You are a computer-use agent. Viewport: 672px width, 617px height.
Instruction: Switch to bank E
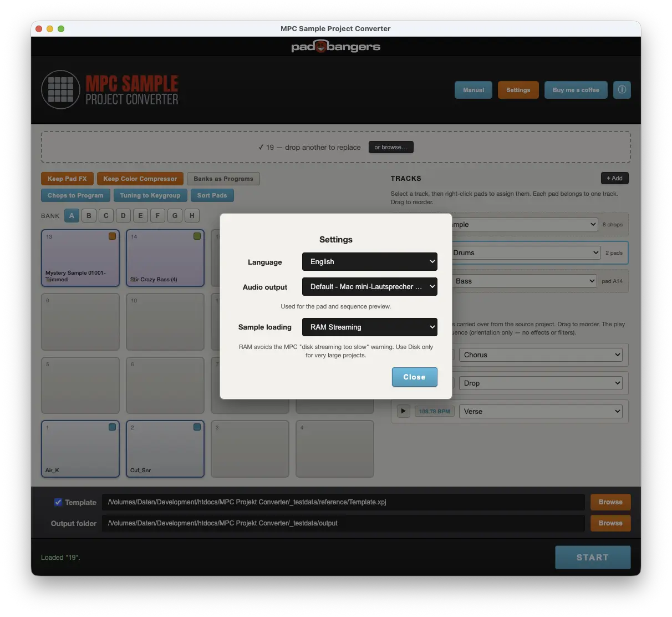pos(140,216)
